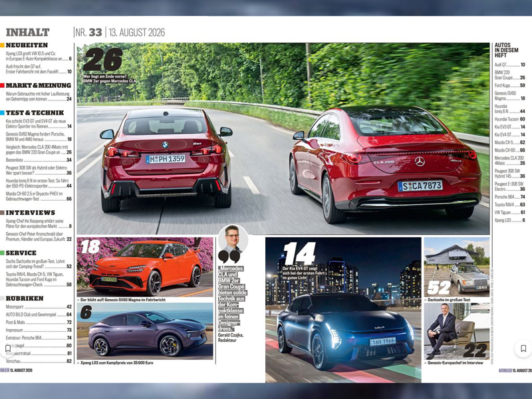Open 'AUTO BILD Club und Gewinnspiel' entry
The height and width of the screenshot is (399, 532).
[x=39, y=315]
